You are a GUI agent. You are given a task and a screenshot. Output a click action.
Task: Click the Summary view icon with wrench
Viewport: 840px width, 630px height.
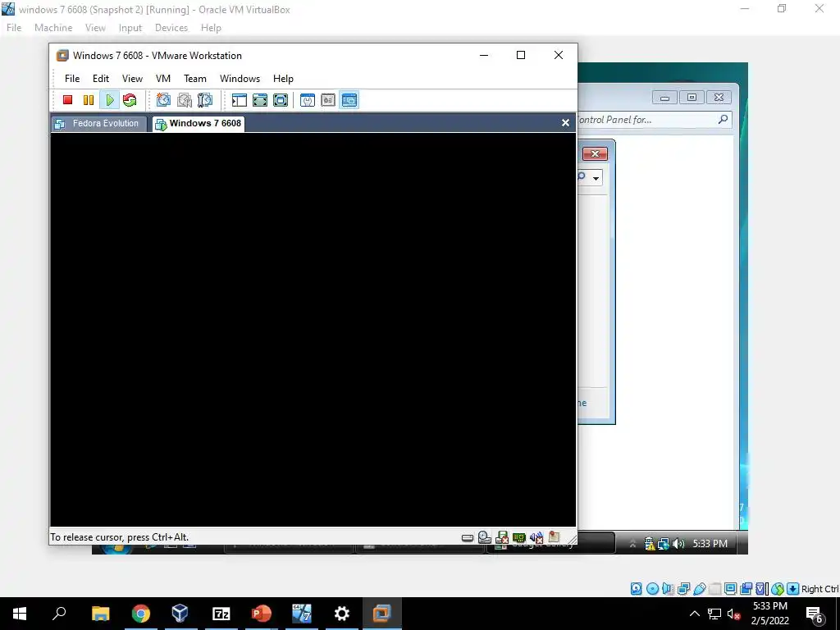[308, 100]
